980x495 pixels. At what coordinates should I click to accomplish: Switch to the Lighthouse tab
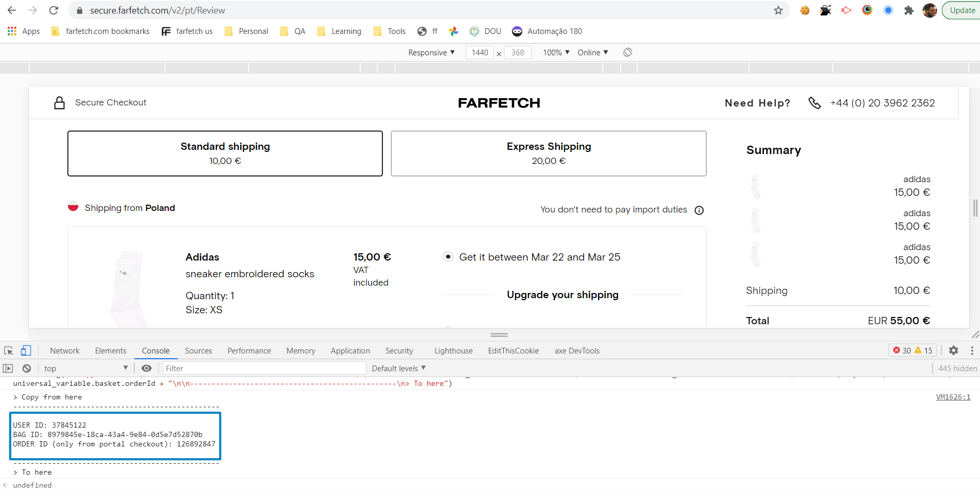tap(453, 351)
